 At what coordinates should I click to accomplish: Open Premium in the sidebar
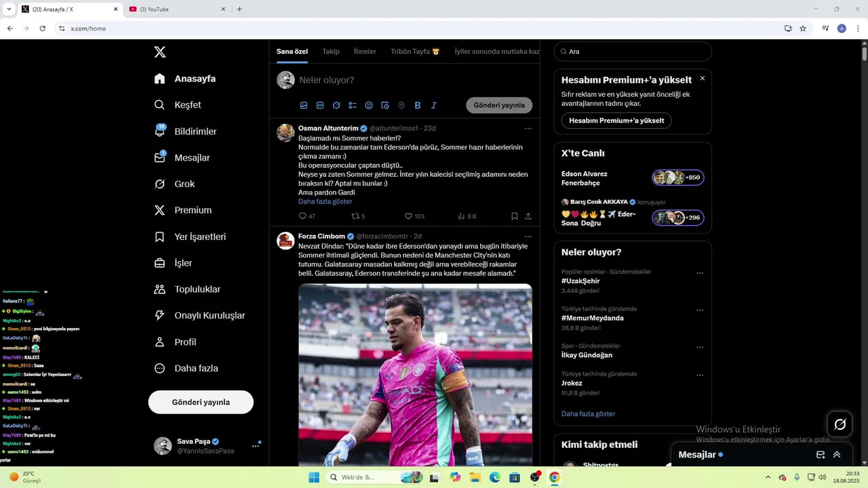click(183, 210)
